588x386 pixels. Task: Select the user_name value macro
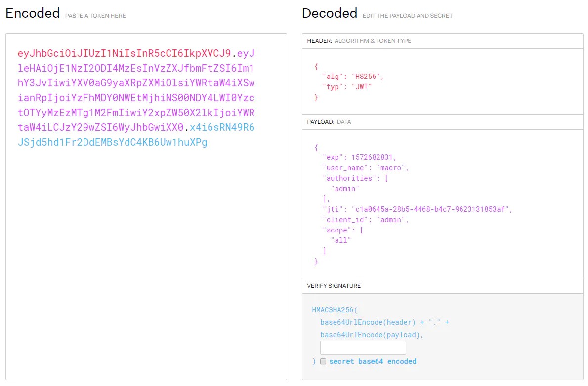pos(391,168)
